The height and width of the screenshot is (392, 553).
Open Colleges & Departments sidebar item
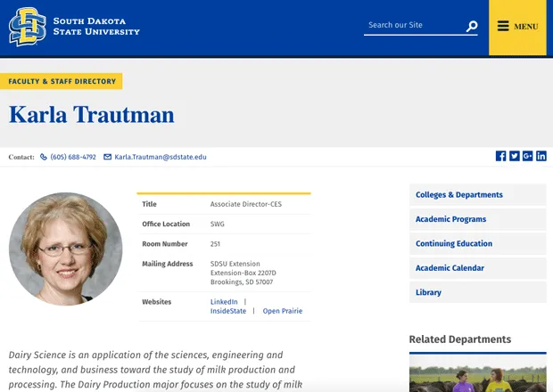coord(478,195)
